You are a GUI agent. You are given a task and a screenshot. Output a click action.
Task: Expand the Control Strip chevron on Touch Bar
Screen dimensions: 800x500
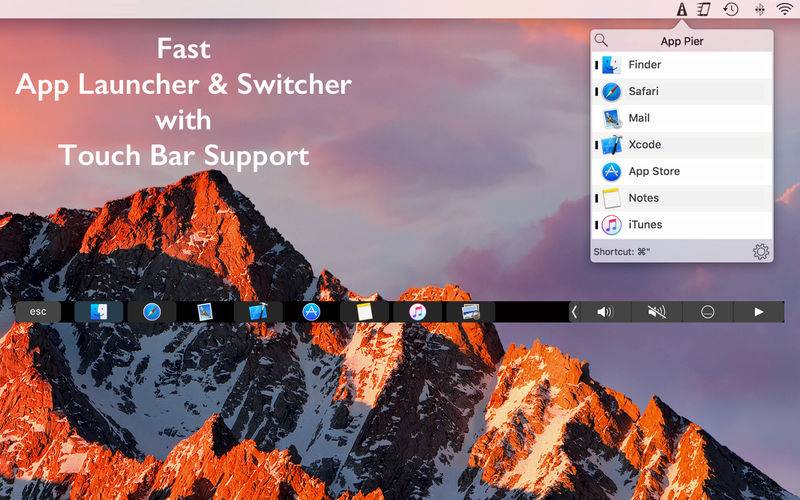click(x=574, y=312)
